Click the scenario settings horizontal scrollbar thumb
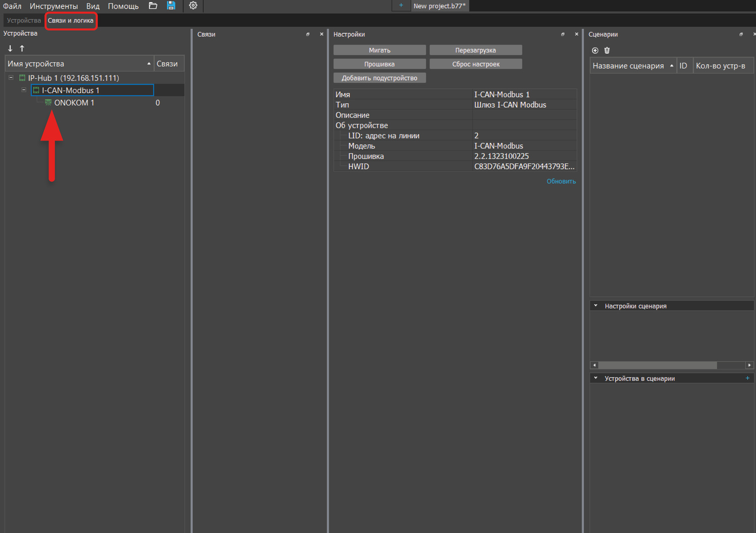The width and height of the screenshot is (756, 533). [657, 365]
